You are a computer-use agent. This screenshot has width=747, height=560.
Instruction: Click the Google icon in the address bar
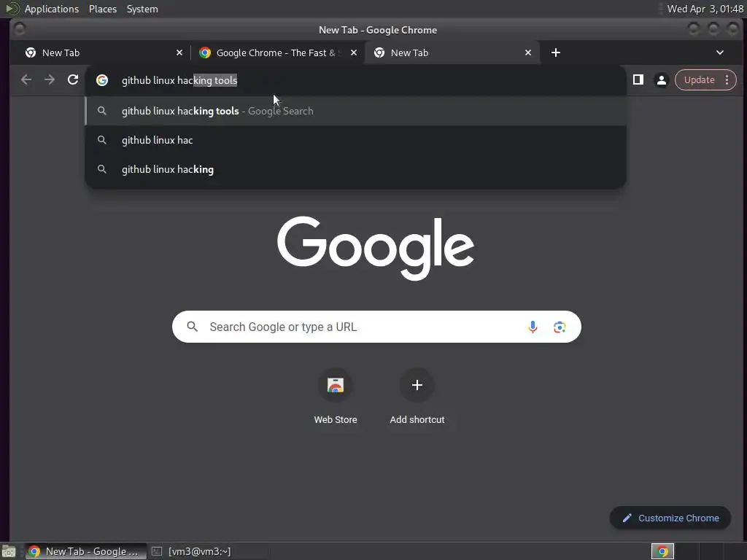pos(102,80)
